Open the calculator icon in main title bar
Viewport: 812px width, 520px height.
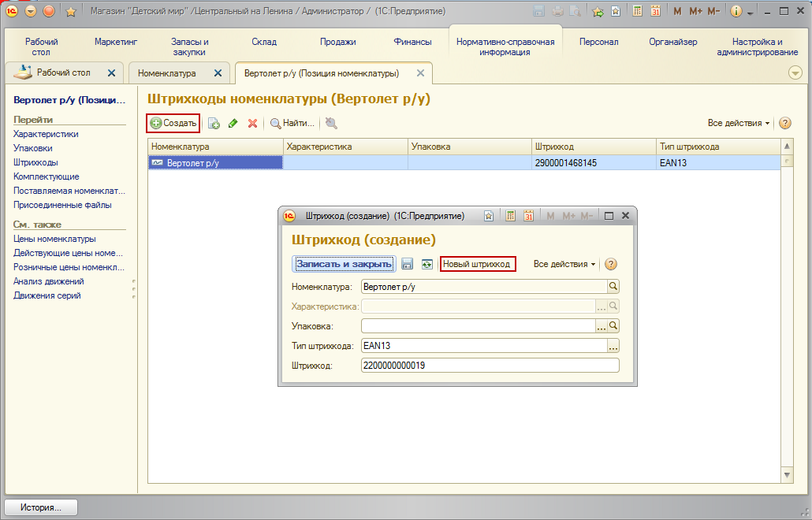pyautogui.click(x=638, y=11)
